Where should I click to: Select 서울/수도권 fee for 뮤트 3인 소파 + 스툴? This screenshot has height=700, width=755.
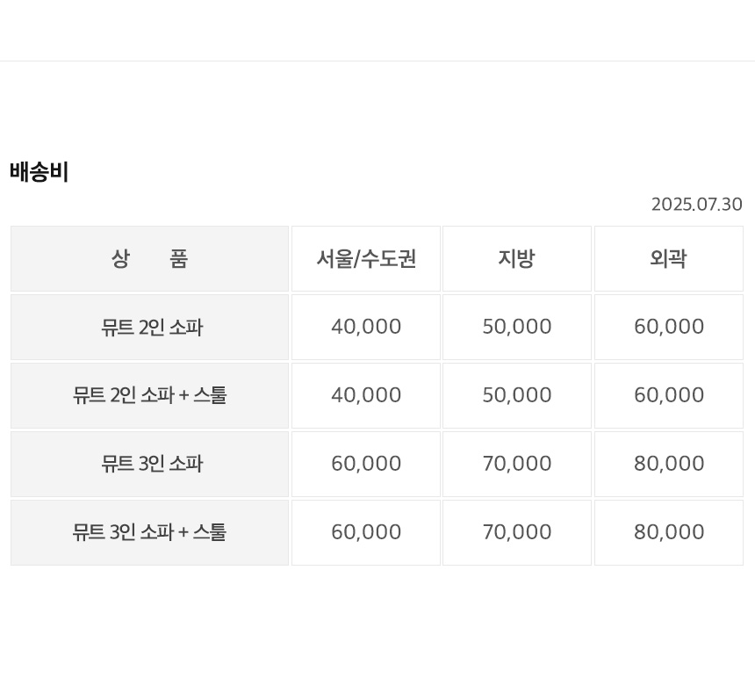click(366, 533)
